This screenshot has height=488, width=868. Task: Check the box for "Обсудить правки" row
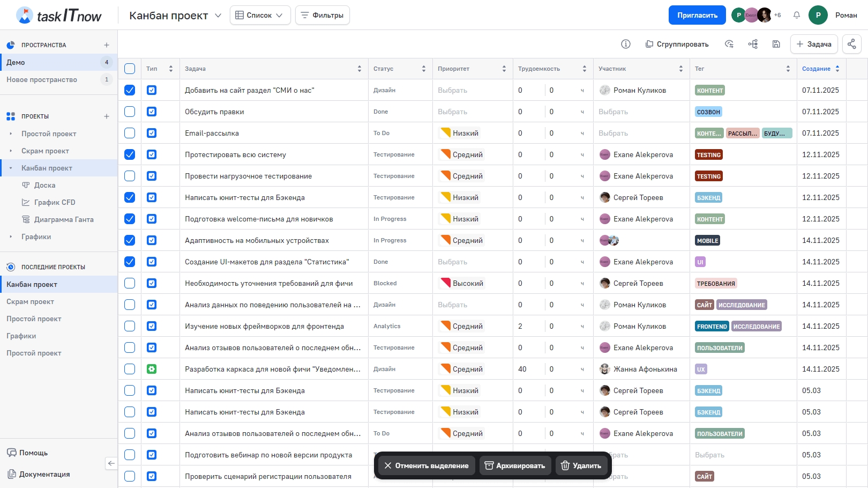pos(130,112)
